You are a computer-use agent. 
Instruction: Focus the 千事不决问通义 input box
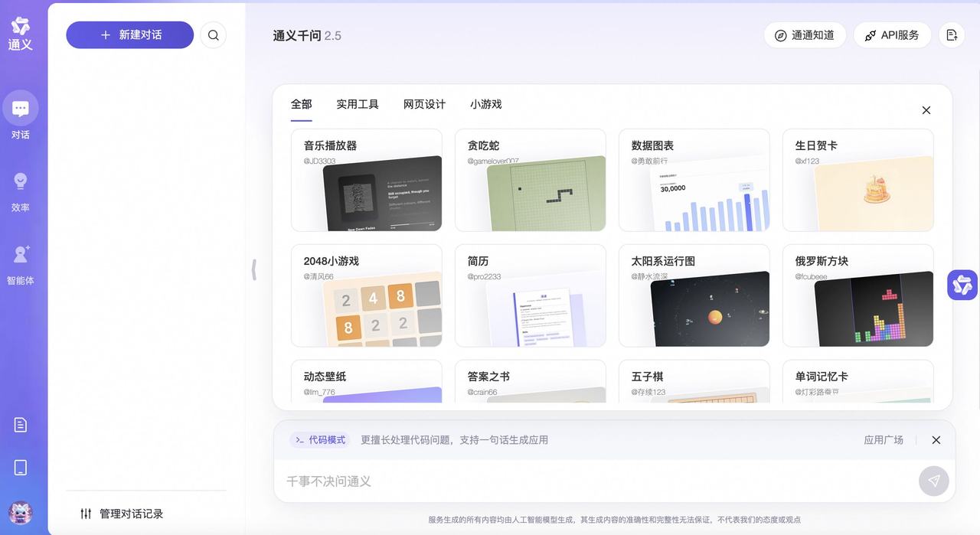(597, 481)
